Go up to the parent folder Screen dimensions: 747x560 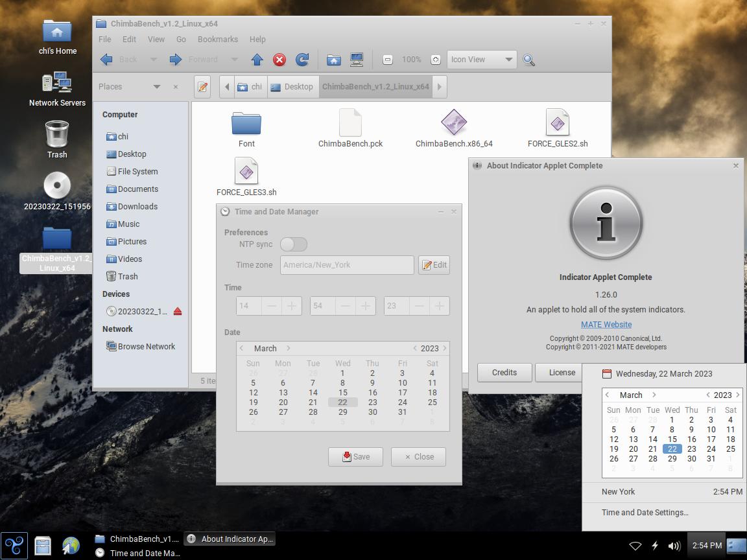click(257, 60)
